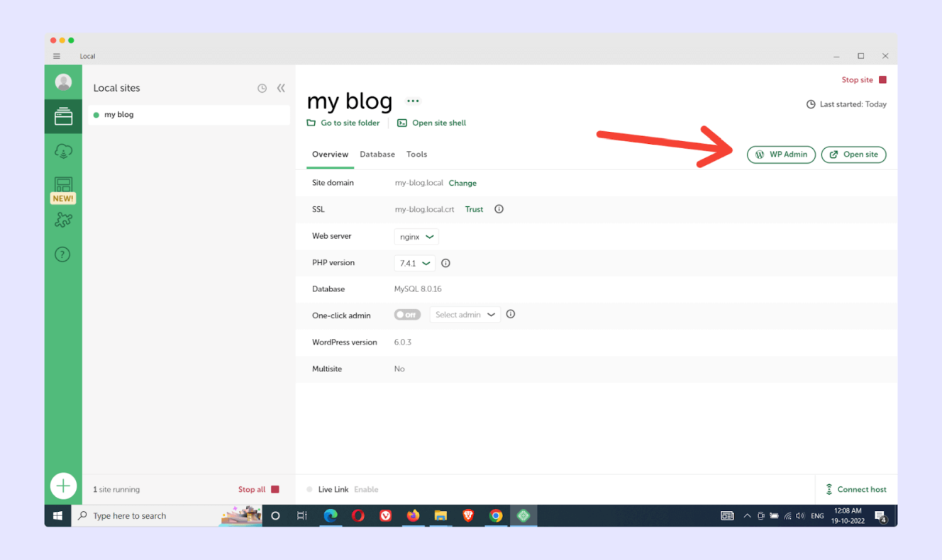
Task: Click the Open site button
Action: (x=854, y=155)
